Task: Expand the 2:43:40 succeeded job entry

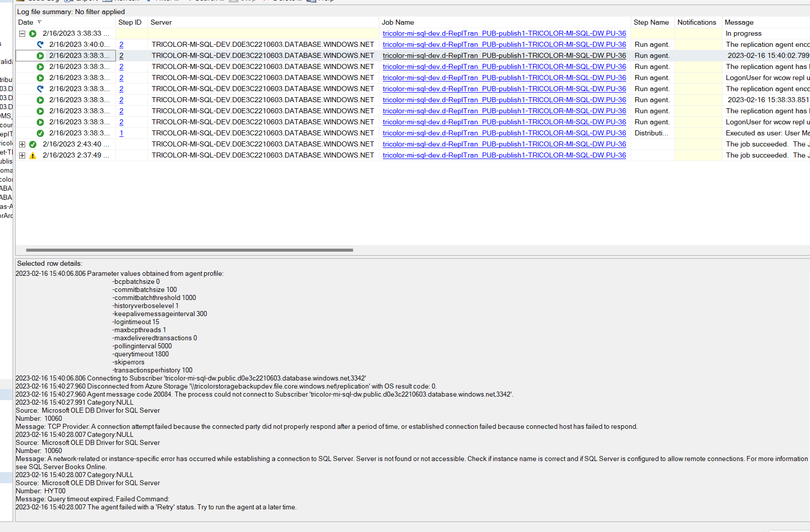Action: coord(22,144)
